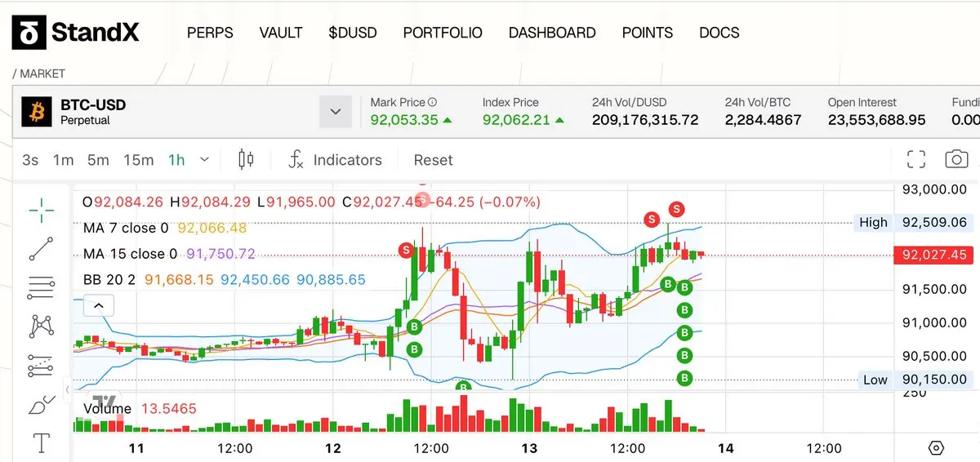Open chart settings gear on time axis

point(937,448)
